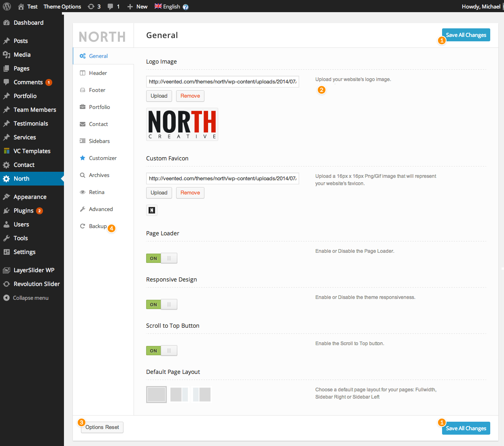
Task: Open the Test site home icon
Action: click(x=21, y=6)
